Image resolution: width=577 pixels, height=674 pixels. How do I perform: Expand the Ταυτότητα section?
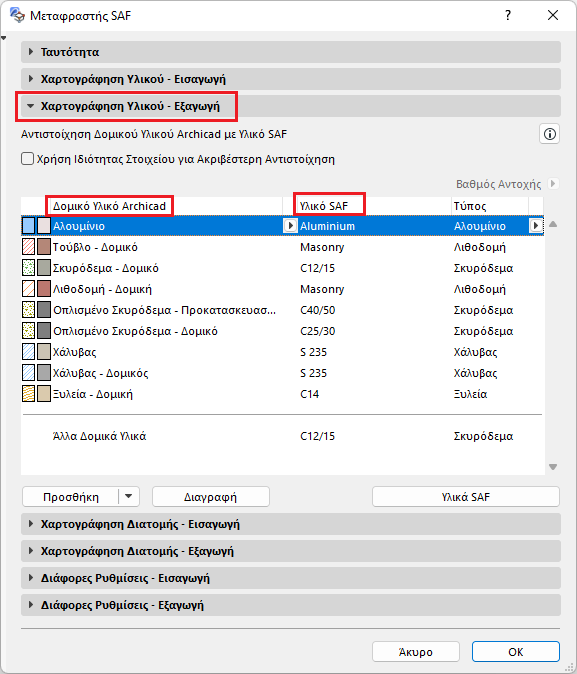click(291, 52)
